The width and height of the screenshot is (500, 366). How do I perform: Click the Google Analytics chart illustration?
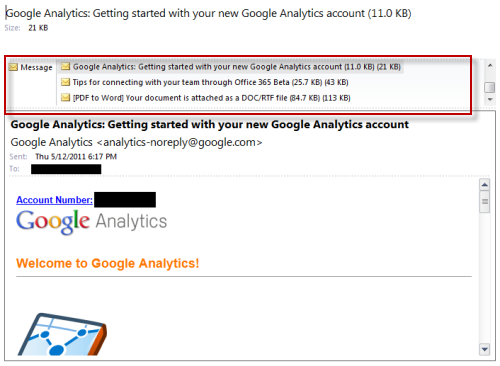(62, 334)
